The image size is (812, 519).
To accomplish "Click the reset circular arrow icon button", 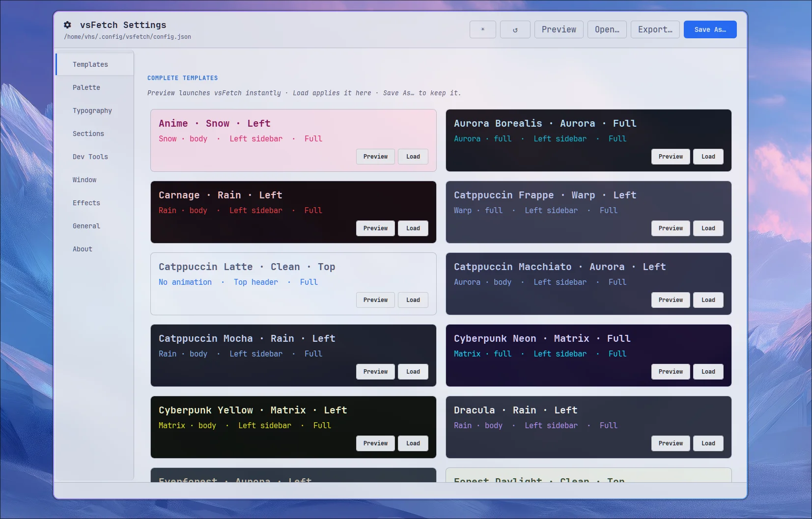I will click(x=515, y=29).
